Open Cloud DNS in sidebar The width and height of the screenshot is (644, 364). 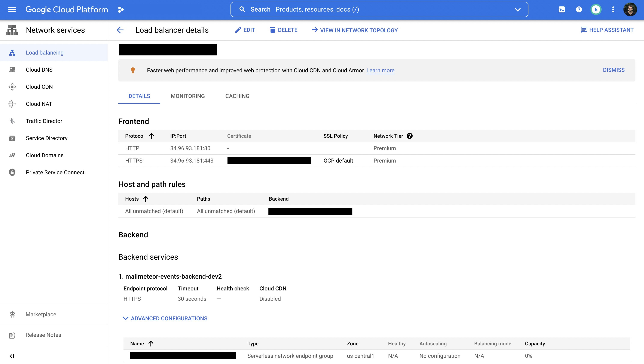(39, 70)
